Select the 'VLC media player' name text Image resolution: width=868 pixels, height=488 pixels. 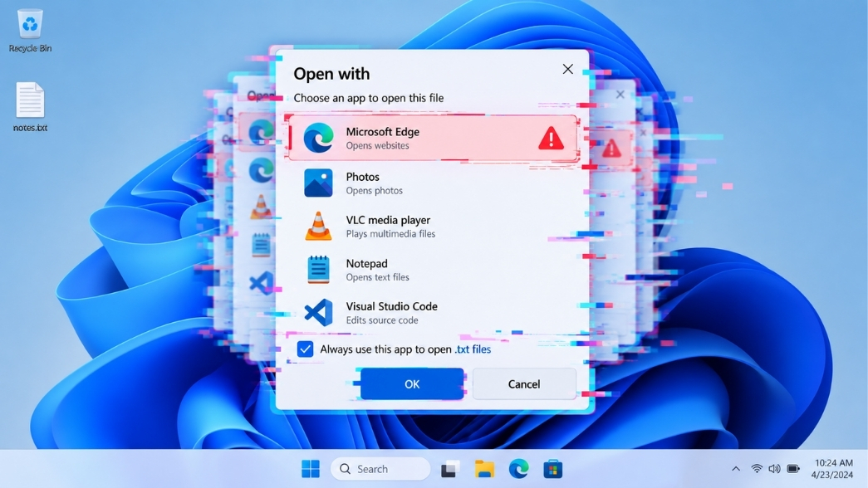(x=388, y=220)
